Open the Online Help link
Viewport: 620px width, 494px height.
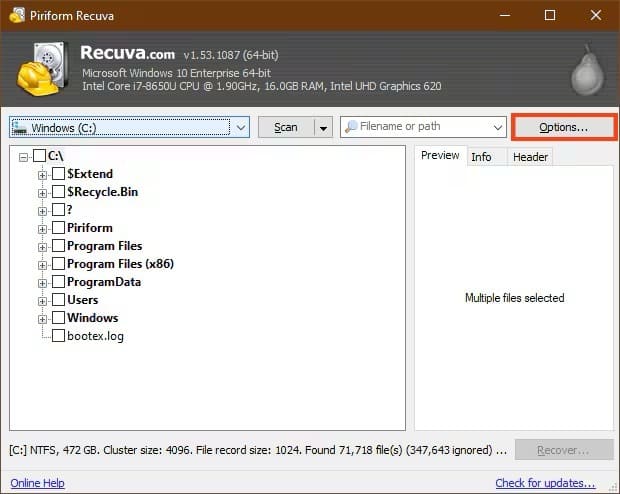(x=38, y=483)
